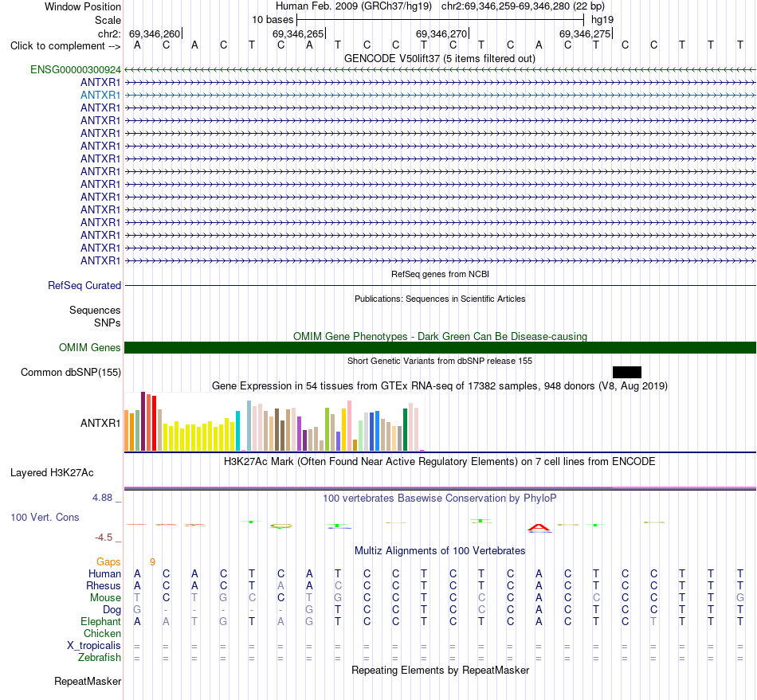Click the tallest maroon bar in GTEx chart

coord(143,421)
